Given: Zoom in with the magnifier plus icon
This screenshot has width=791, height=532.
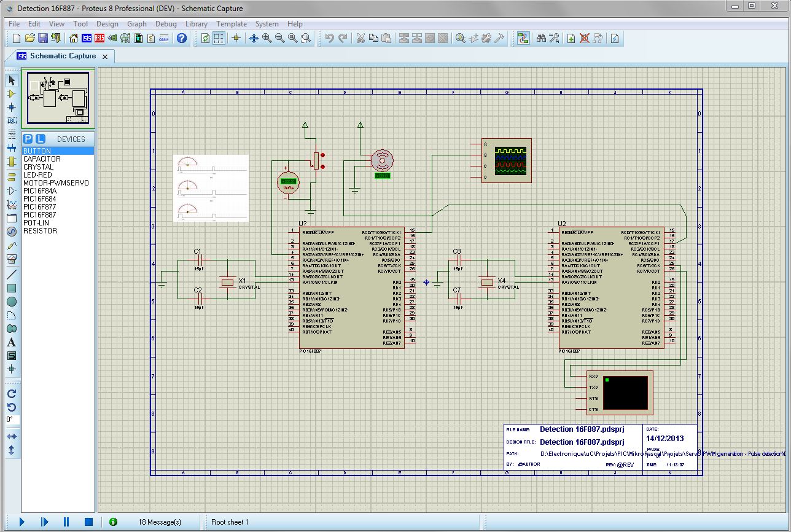Looking at the screenshot, I should point(267,38).
